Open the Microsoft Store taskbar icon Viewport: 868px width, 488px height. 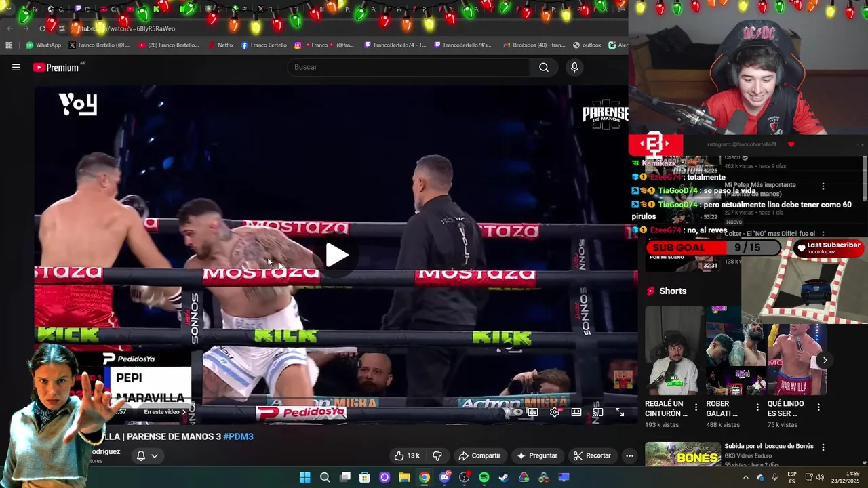pos(365,477)
